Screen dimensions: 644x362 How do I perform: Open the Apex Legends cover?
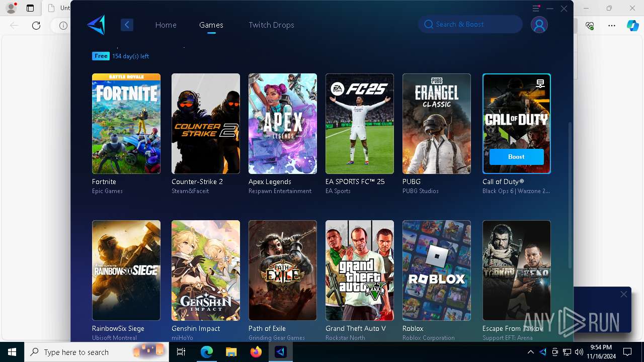click(x=283, y=124)
